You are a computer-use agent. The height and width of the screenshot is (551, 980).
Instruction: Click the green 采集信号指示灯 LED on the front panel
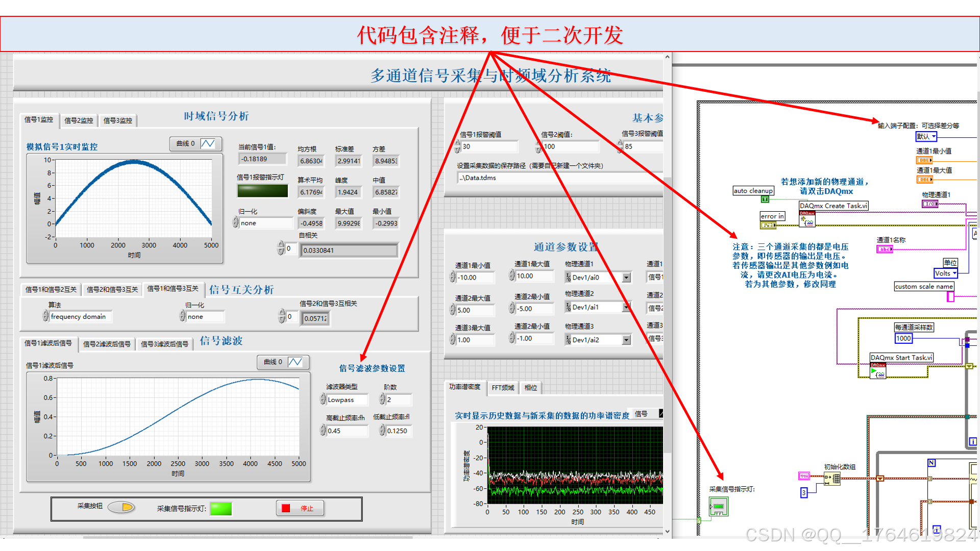(220, 509)
